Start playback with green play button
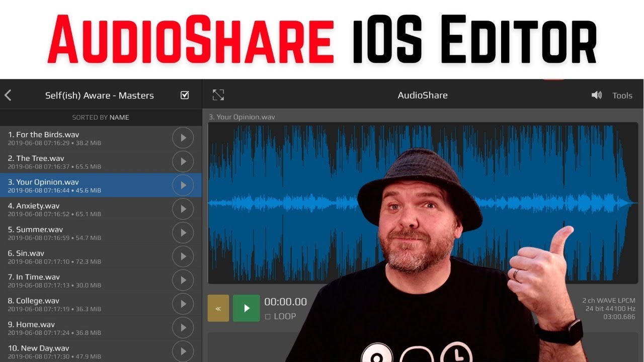Viewport: 644px width, 362px height. point(246,308)
